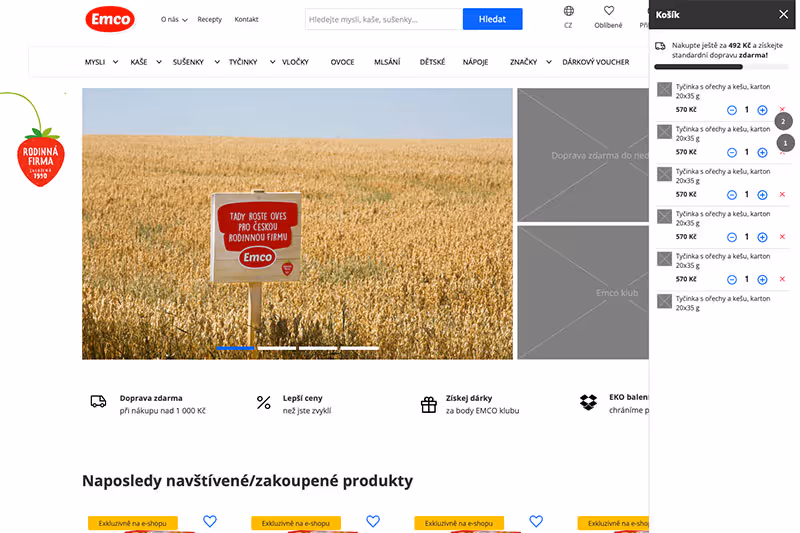Click the Doprava zdarma truck icon
The width and height of the screenshot is (800, 533).
(x=98, y=401)
